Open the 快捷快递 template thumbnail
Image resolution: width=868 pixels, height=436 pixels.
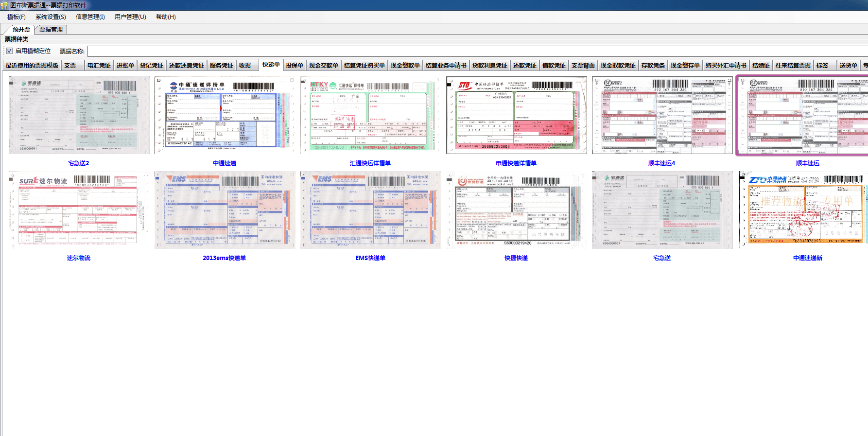[x=516, y=210]
